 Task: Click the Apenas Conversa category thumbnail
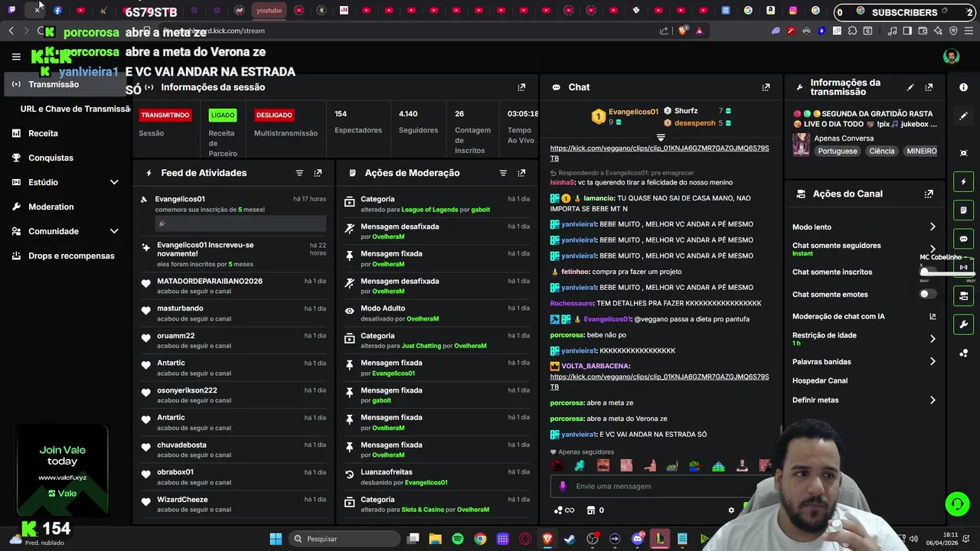tap(802, 145)
